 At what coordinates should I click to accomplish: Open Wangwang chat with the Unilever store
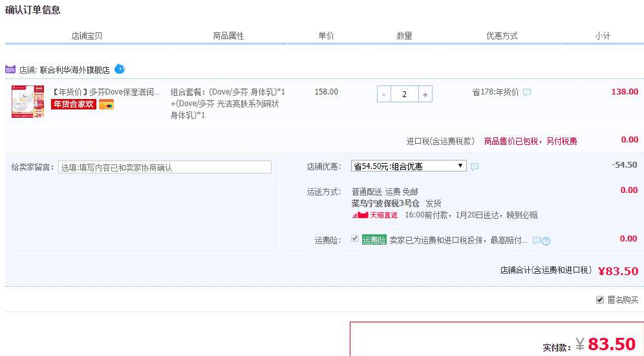[120, 69]
